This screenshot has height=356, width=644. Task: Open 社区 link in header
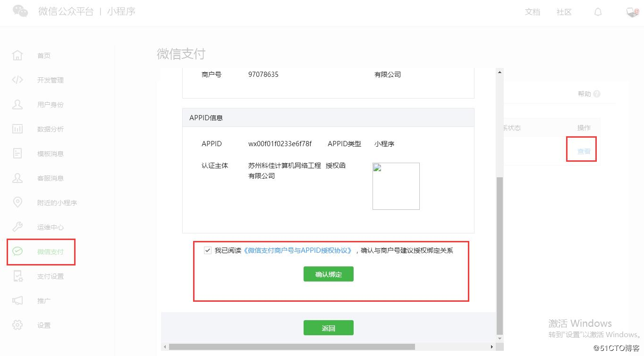[564, 12]
